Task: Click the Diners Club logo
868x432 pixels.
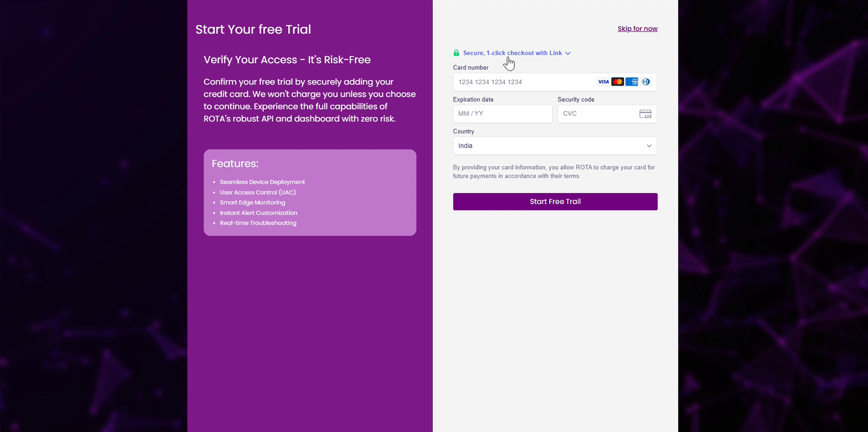Action: click(x=646, y=82)
